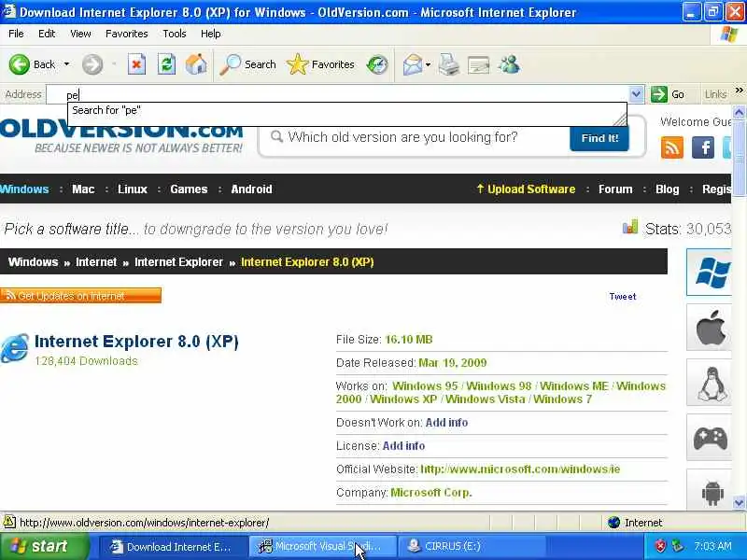Viewport: 747px width, 560px height.
Task: Refresh the page using green arrows icon
Action: 166,64
